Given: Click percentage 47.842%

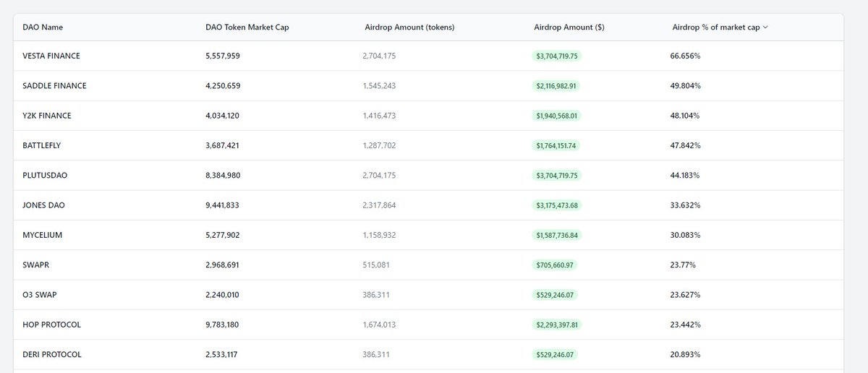Looking at the screenshot, I should click(x=686, y=145).
